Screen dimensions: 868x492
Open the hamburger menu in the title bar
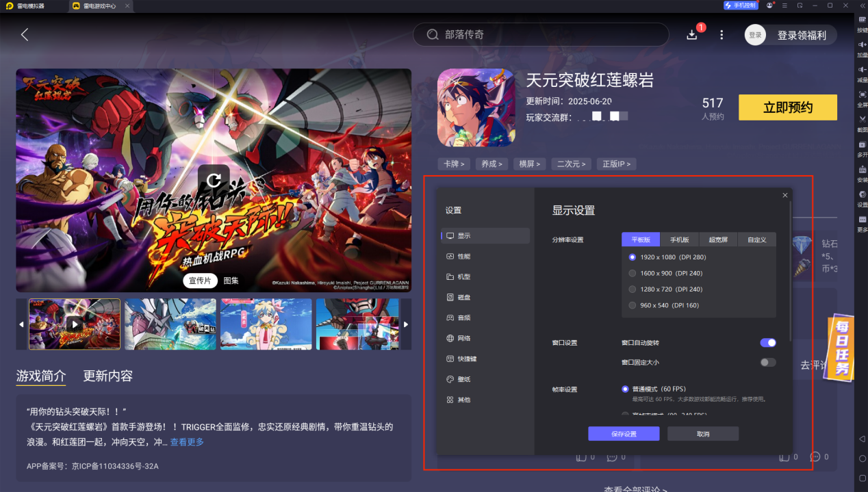tap(785, 5)
